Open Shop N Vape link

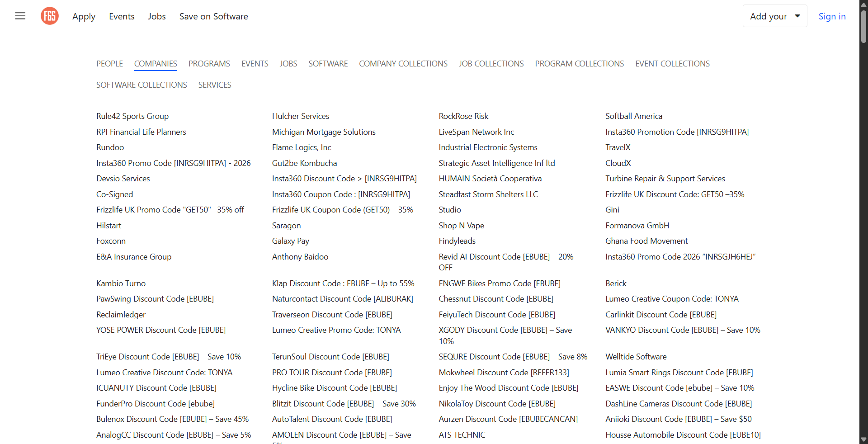[462, 226]
